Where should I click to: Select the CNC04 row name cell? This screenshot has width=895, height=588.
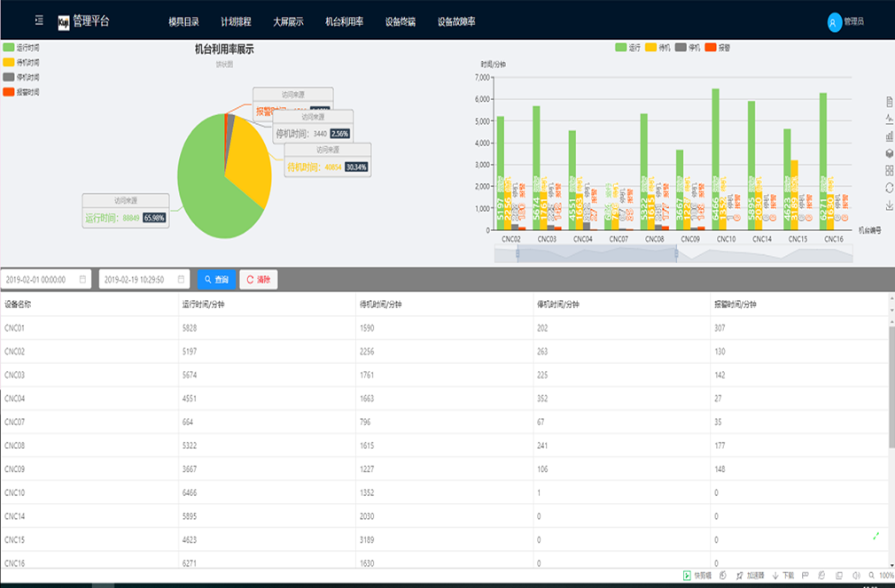(x=89, y=398)
